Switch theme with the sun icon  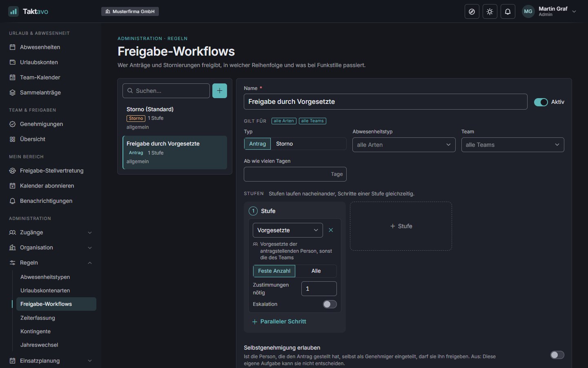pos(490,11)
